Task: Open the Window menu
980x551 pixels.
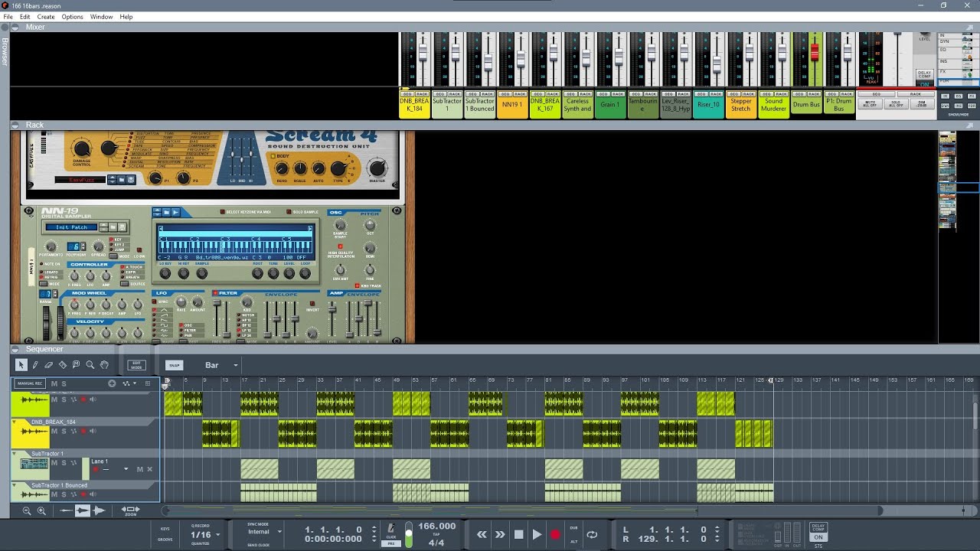Action: click(x=101, y=16)
